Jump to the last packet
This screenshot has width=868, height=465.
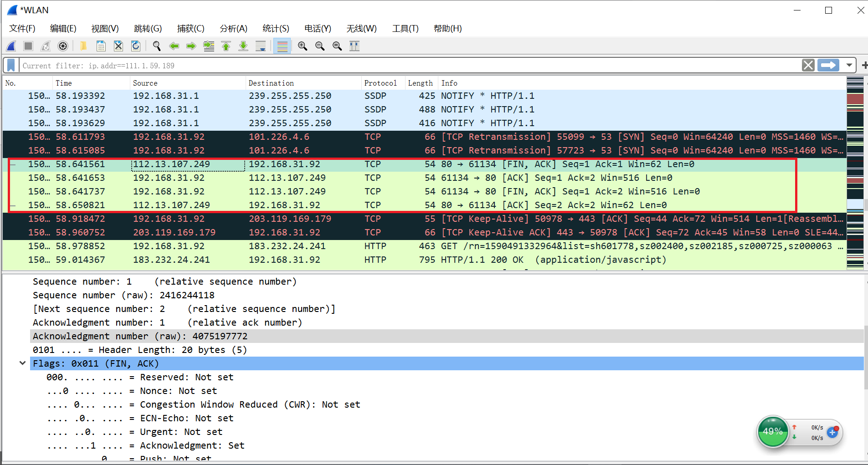tap(243, 46)
